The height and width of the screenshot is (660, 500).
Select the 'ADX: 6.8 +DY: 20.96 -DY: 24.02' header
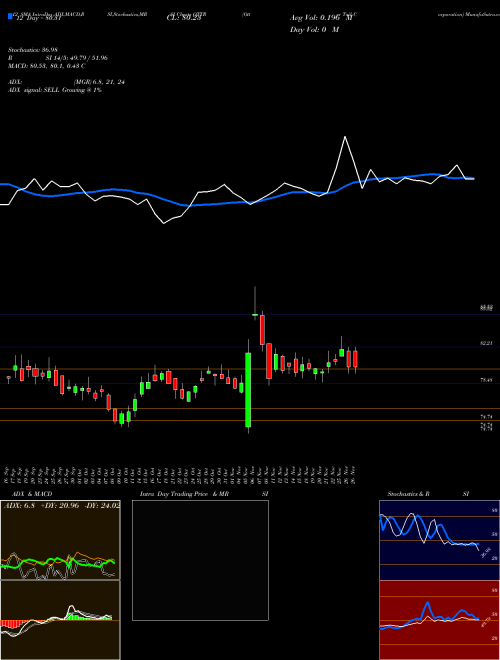61,505
